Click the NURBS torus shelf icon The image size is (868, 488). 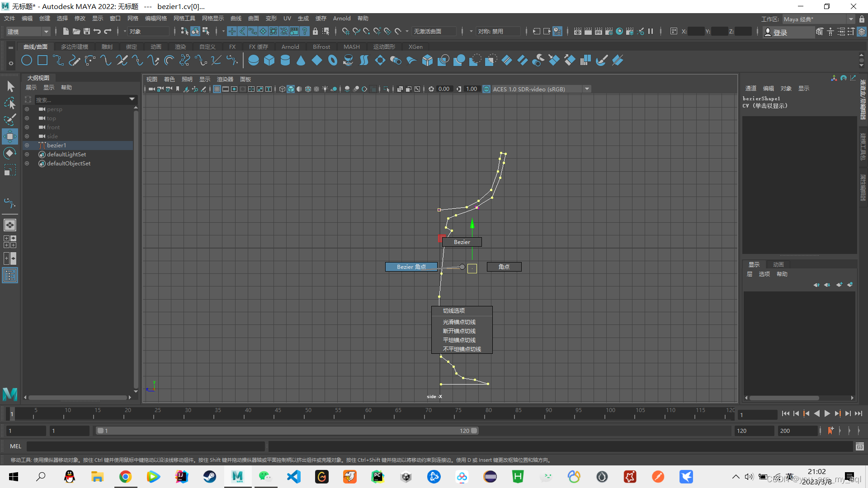[x=333, y=60]
